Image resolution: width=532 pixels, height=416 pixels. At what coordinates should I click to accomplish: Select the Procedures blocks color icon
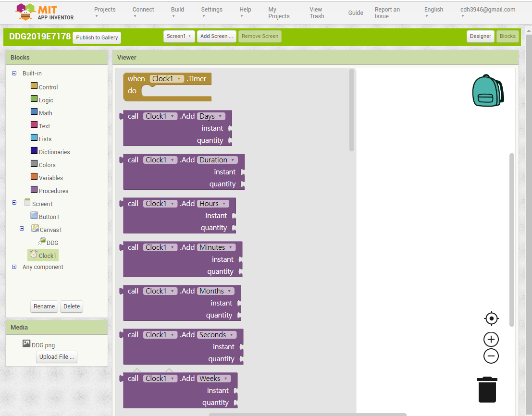point(34,189)
